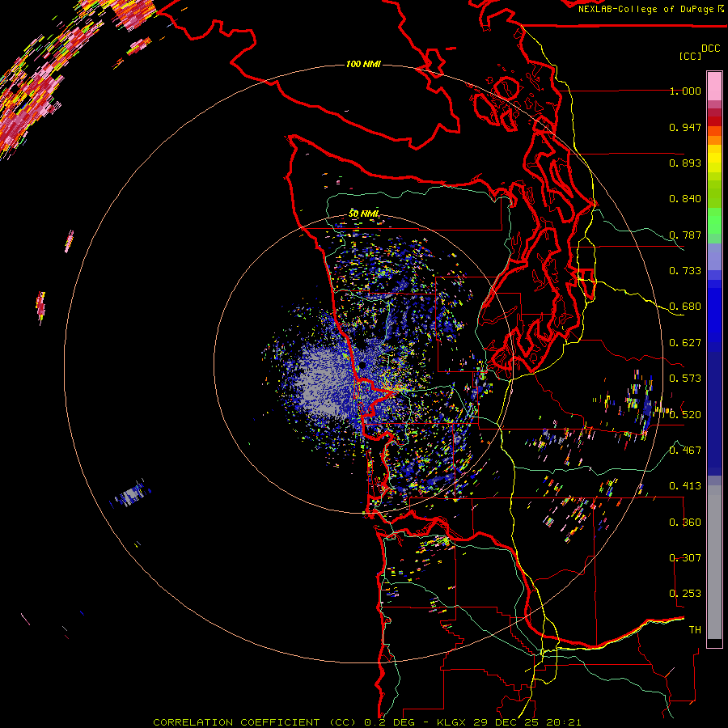Screen dimensions: 728x728
Task: Click the 1.000 color scale value
Action: pos(685,91)
